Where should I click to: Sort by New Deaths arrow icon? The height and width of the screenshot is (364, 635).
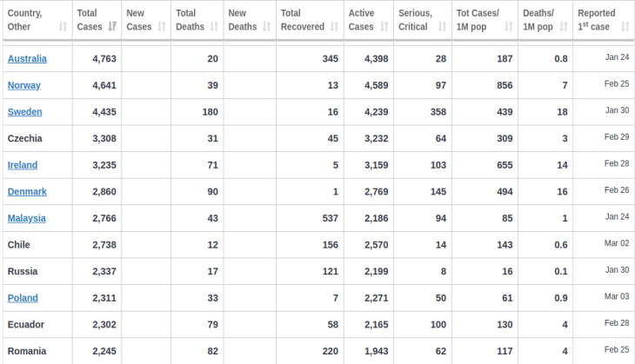266,27
